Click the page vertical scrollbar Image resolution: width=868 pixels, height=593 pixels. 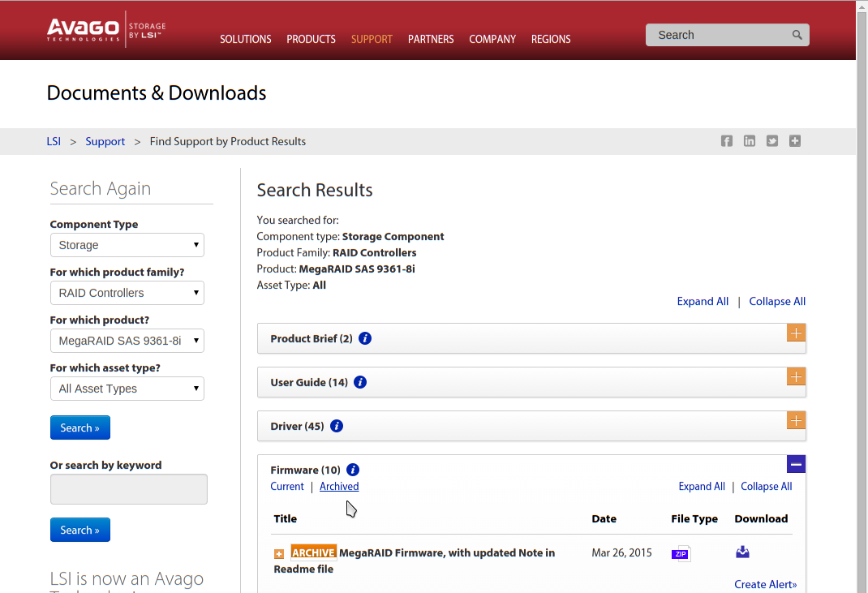point(862,302)
